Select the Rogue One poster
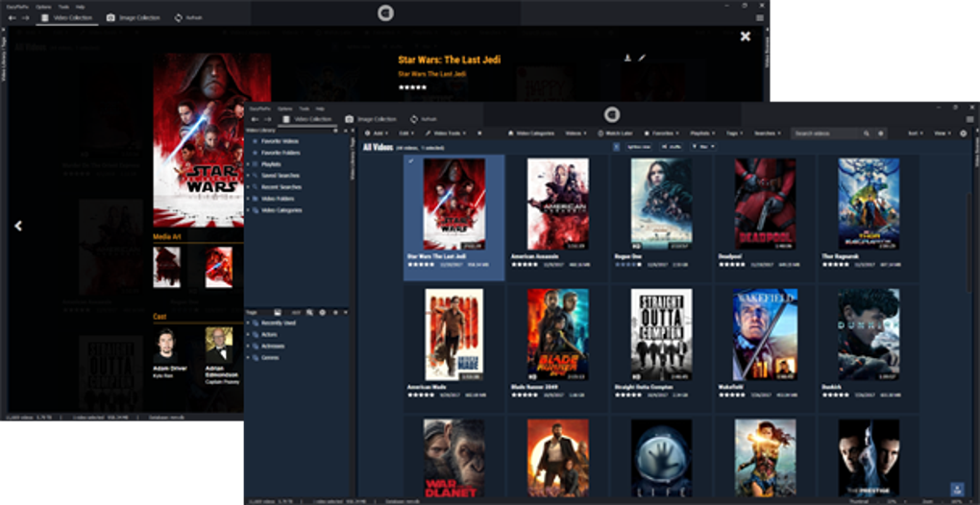This screenshot has height=505, width=980. [x=661, y=204]
